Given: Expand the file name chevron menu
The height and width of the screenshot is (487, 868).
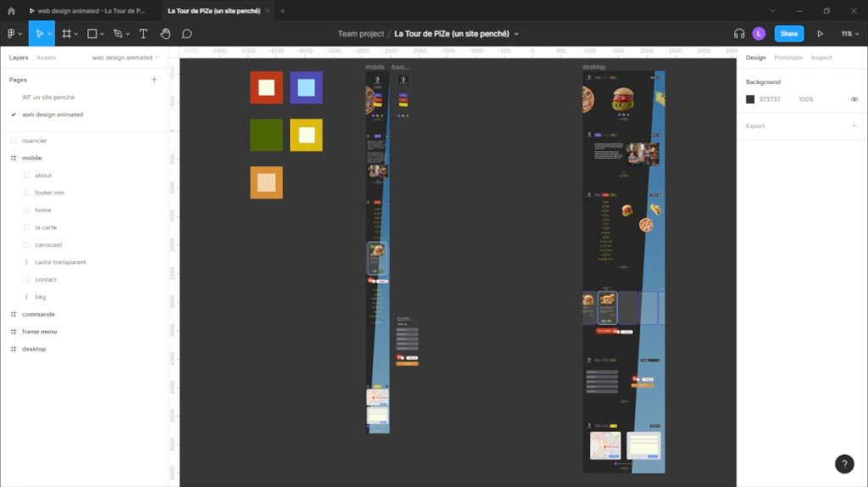Looking at the screenshot, I should 516,34.
